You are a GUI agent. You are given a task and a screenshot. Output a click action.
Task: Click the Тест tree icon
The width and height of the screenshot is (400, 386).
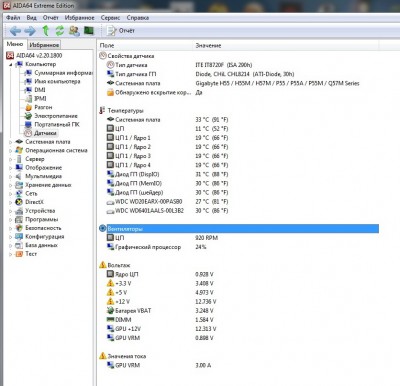19,254
